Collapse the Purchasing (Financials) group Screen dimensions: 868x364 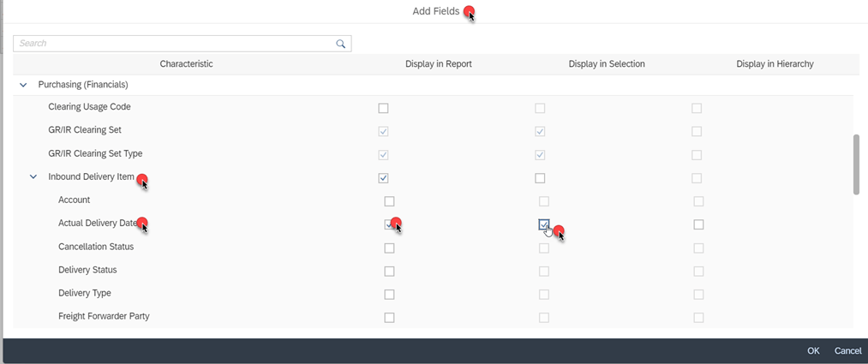click(x=23, y=85)
